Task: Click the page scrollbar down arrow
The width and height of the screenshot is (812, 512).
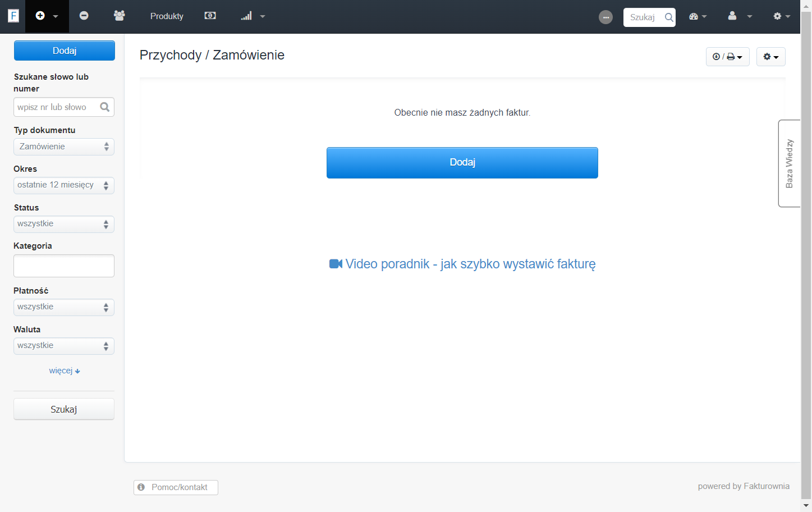Action: 806,506
